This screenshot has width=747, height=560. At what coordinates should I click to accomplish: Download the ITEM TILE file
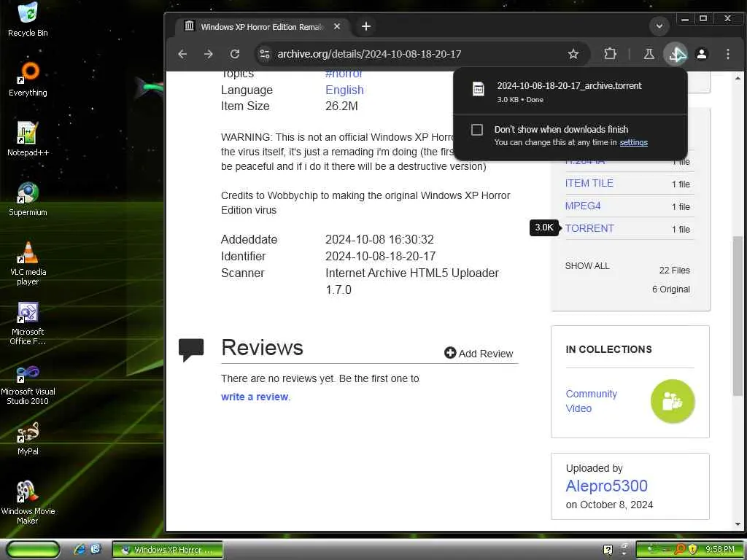click(589, 183)
